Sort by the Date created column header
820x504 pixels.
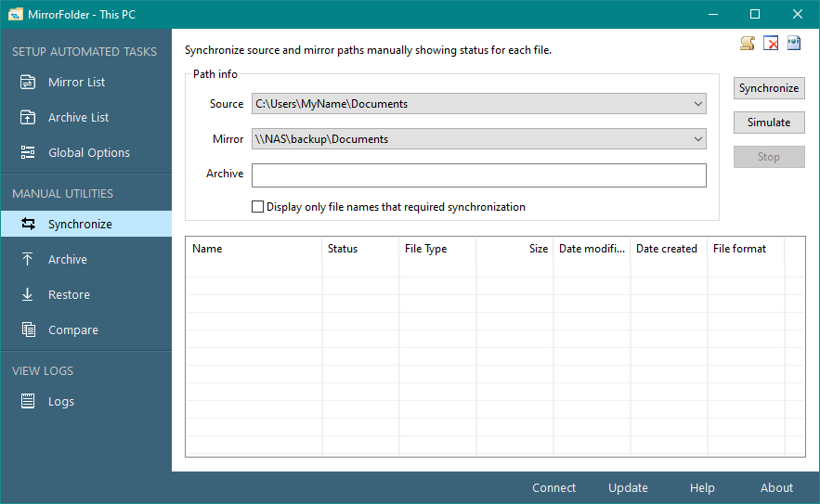[x=669, y=249]
